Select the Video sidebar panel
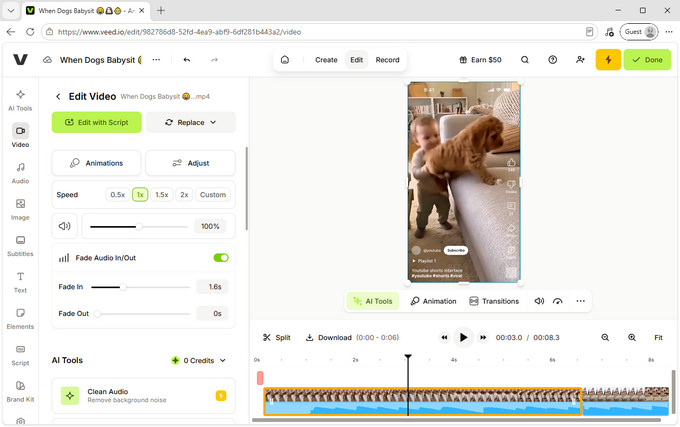Viewport: 680px width, 427px height. tap(20, 136)
